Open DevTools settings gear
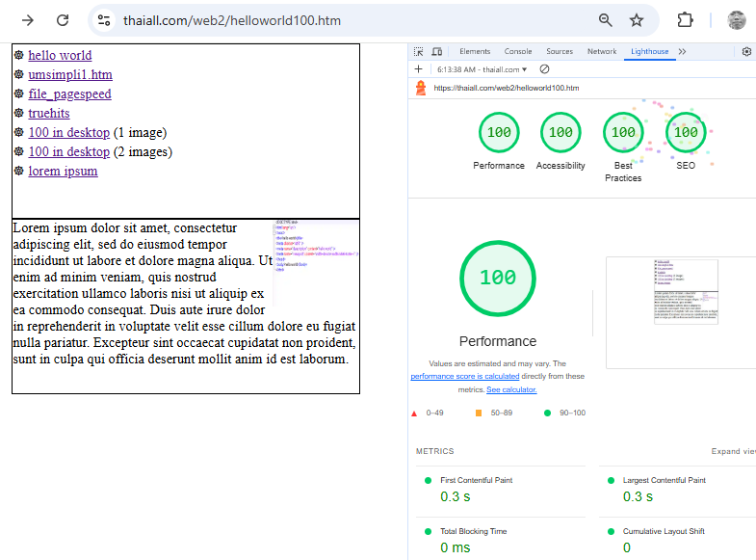 746,52
